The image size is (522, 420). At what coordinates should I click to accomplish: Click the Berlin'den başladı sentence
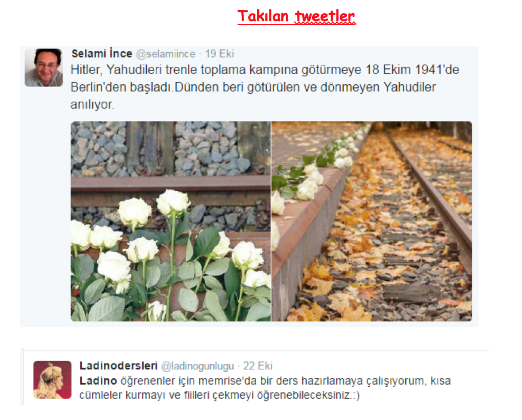tap(122, 87)
